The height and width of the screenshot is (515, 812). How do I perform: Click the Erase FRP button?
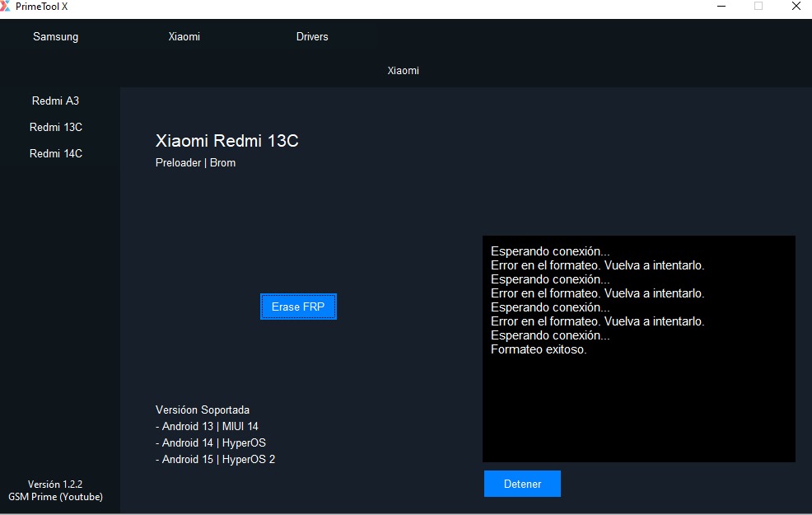[298, 306]
